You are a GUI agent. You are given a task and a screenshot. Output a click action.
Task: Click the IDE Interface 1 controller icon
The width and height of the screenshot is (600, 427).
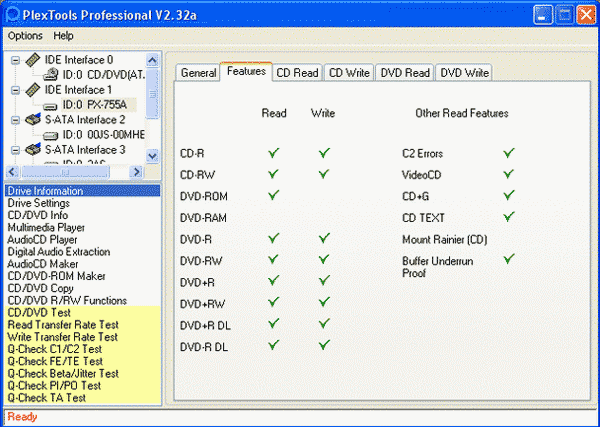(x=33, y=90)
